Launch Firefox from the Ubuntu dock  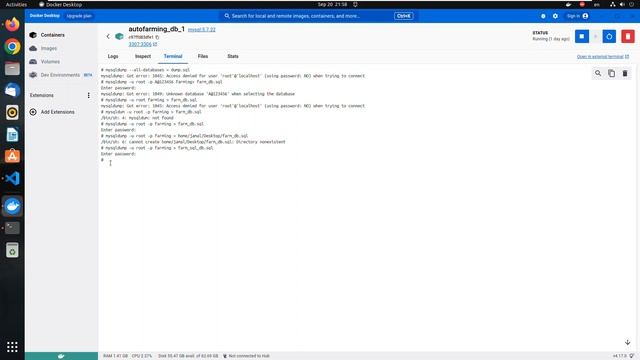(x=12, y=24)
